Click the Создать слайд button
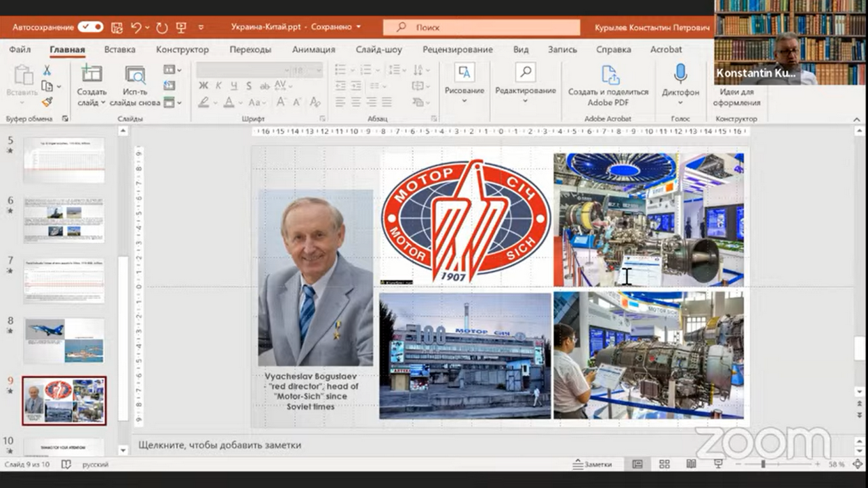868x488 pixels. (92, 86)
